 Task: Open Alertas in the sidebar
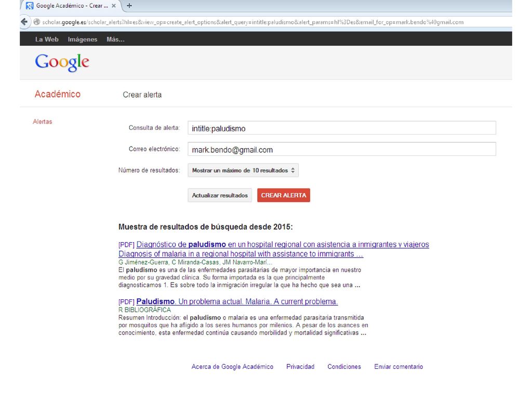pyautogui.click(x=43, y=122)
